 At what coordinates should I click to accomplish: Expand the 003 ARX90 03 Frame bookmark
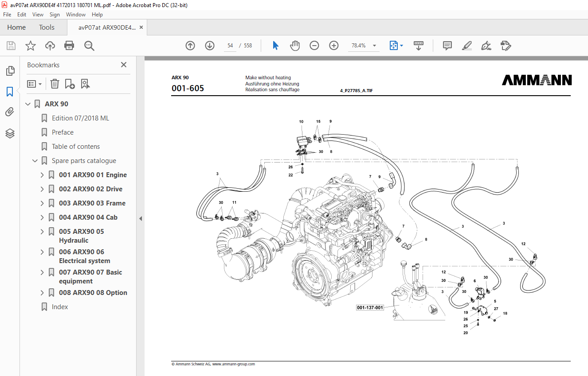click(x=43, y=203)
